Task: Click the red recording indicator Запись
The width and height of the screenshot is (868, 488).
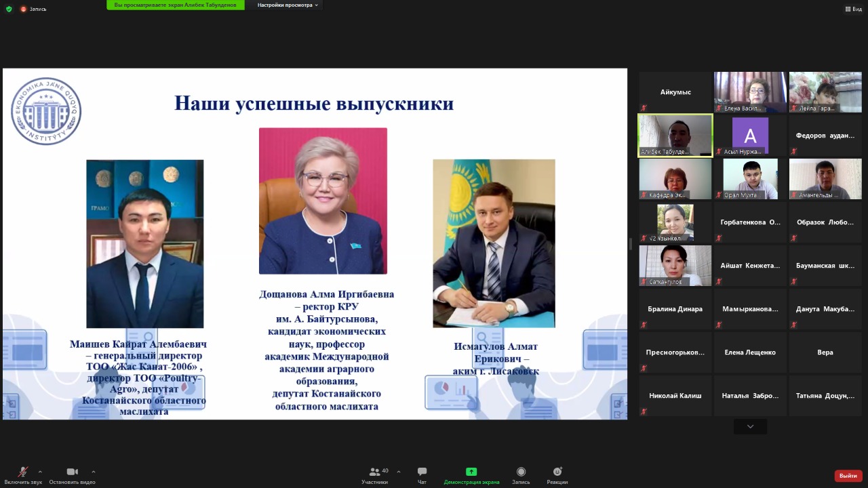Action: tap(34, 9)
